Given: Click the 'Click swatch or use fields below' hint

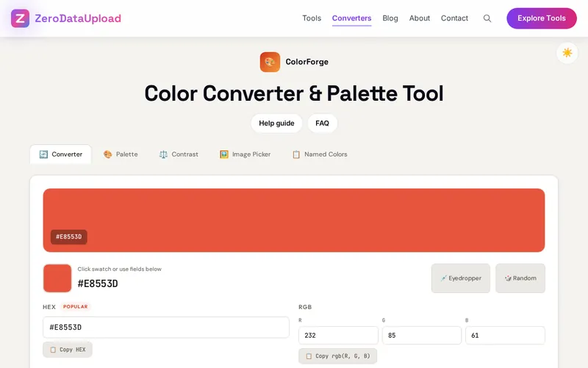Looking at the screenshot, I should tap(119, 269).
